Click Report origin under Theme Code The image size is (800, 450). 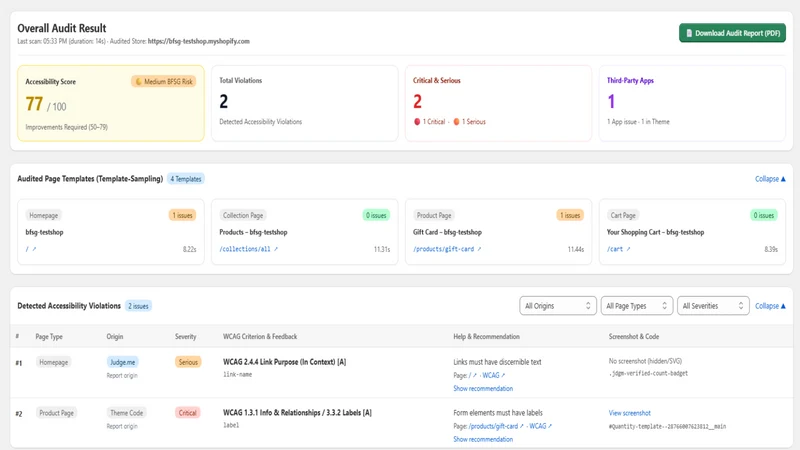122,426
